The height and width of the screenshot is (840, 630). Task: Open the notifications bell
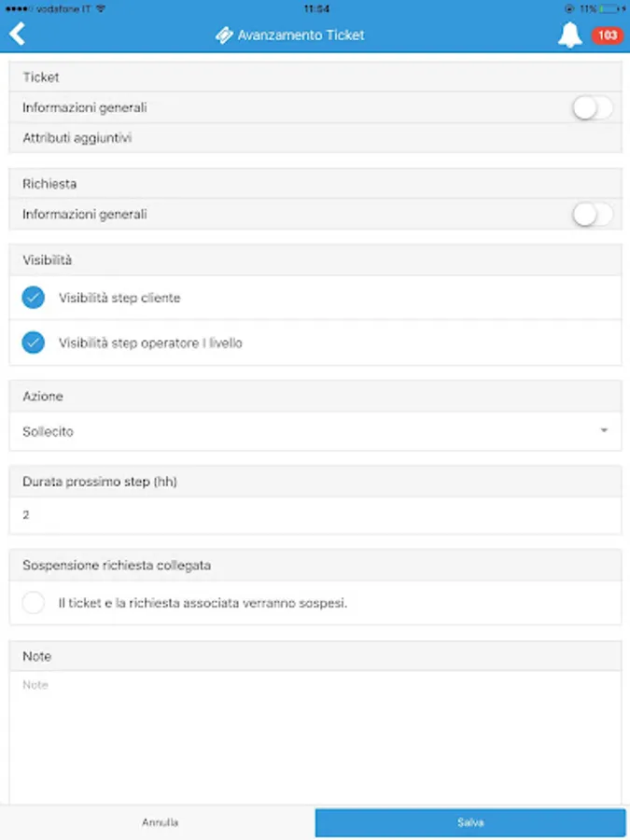569,35
